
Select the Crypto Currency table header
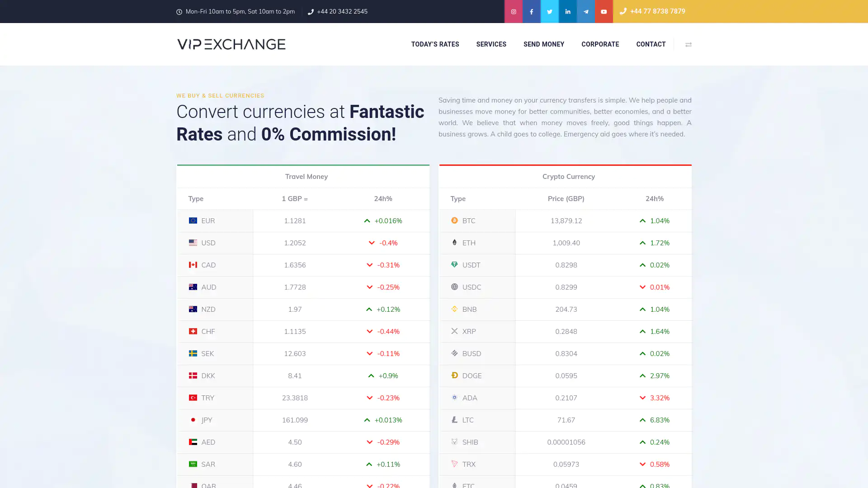coord(568,177)
